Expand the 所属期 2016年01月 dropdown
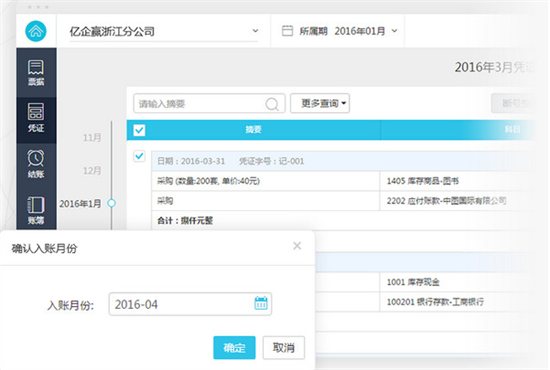 point(394,31)
